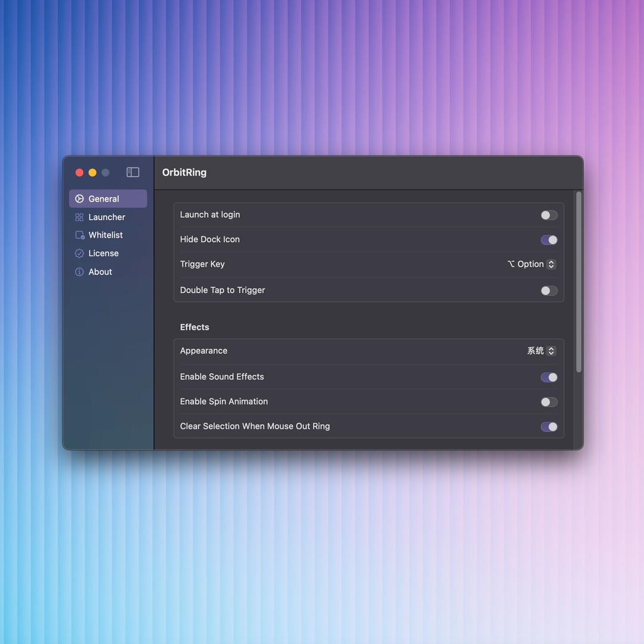Image resolution: width=644 pixels, height=644 pixels.
Task: Click the About info icon
Action: pos(79,272)
